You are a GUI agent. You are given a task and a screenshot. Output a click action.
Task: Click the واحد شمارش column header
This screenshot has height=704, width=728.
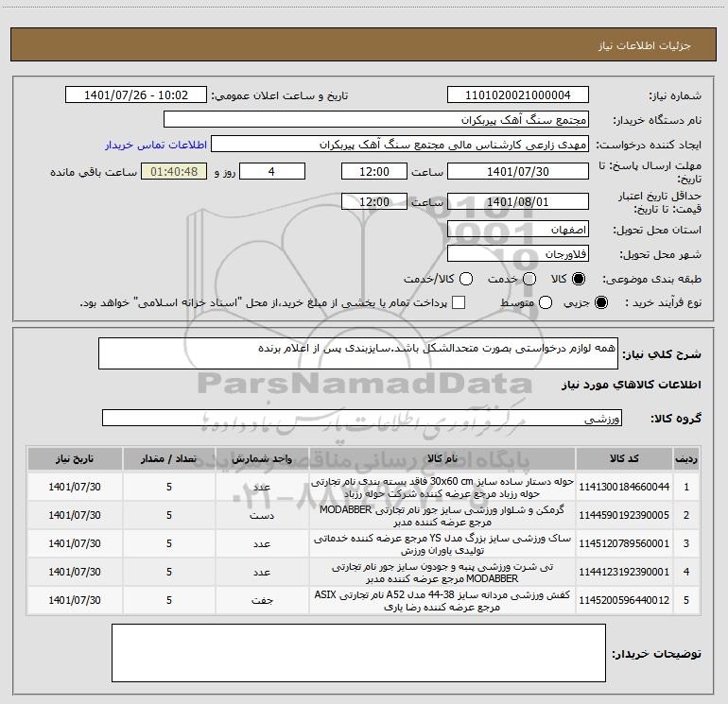point(262,458)
